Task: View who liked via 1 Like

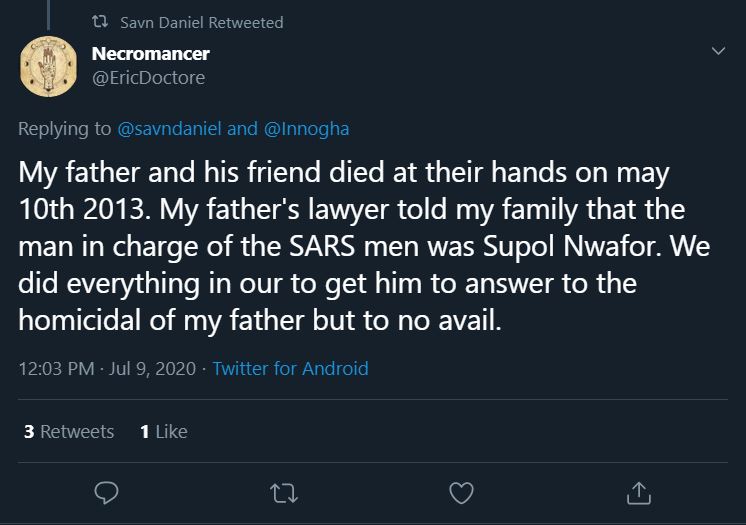Action: (x=164, y=431)
